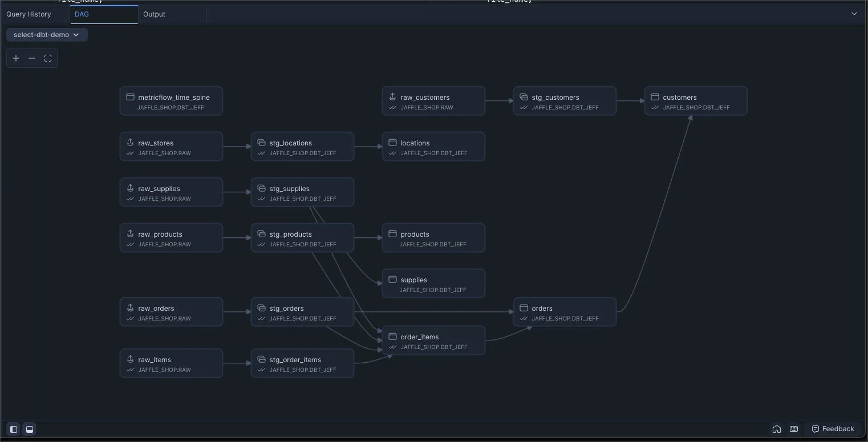Select the order_items node label
The height and width of the screenshot is (442, 868).
point(420,337)
